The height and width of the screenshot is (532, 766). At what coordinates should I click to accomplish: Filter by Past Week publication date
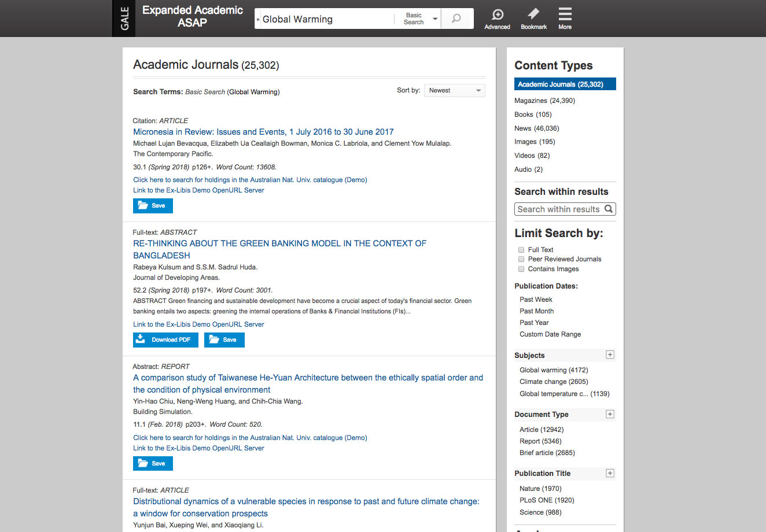(x=536, y=300)
